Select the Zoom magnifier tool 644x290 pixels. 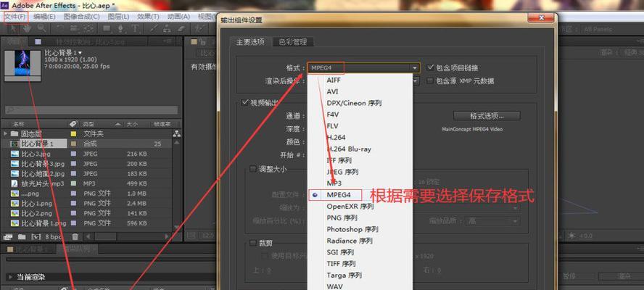[41, 28]
